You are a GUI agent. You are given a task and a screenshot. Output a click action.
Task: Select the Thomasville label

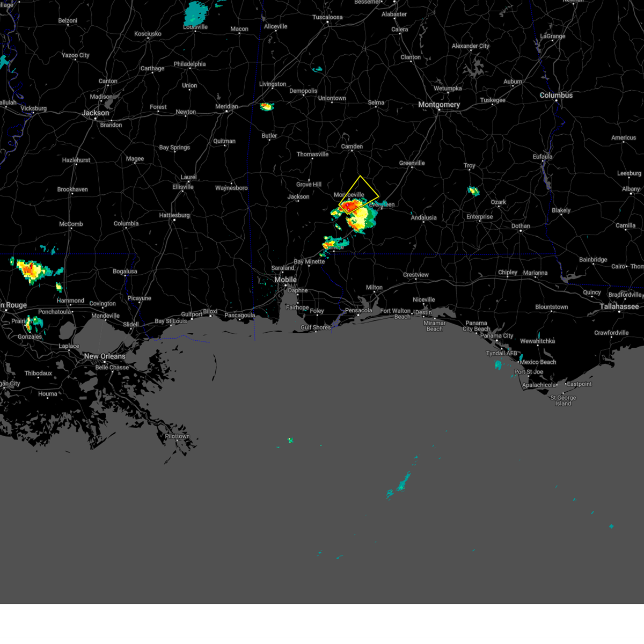pyautogui.click(x=313, y=155)
